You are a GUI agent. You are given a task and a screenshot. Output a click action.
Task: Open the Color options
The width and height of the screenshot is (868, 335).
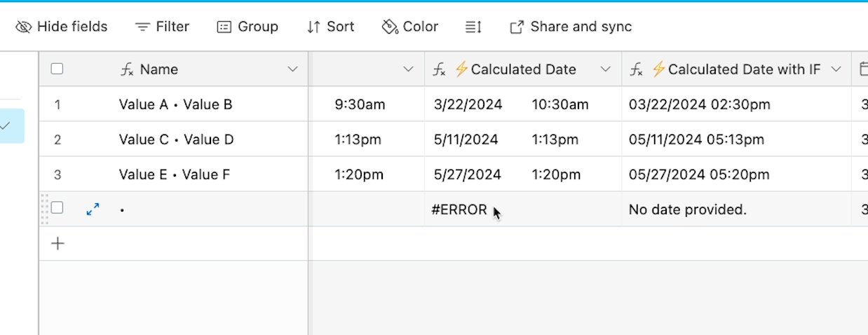(410, 27)
